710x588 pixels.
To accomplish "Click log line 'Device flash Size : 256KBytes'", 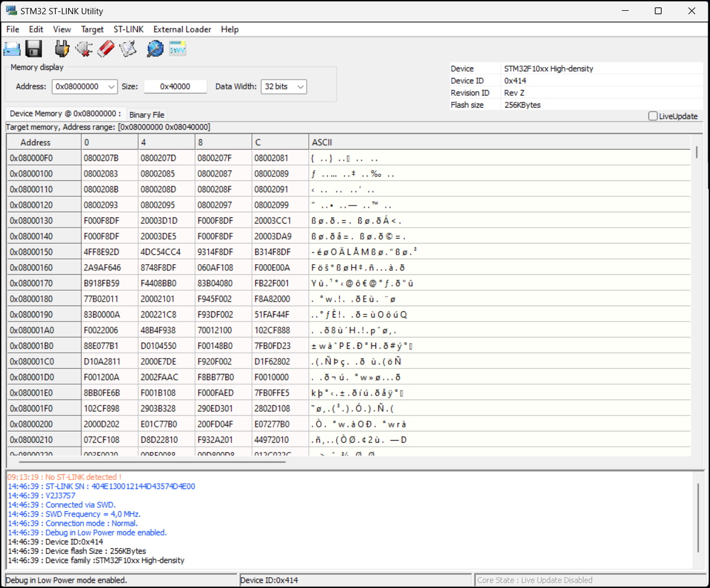I will [77, 551].
